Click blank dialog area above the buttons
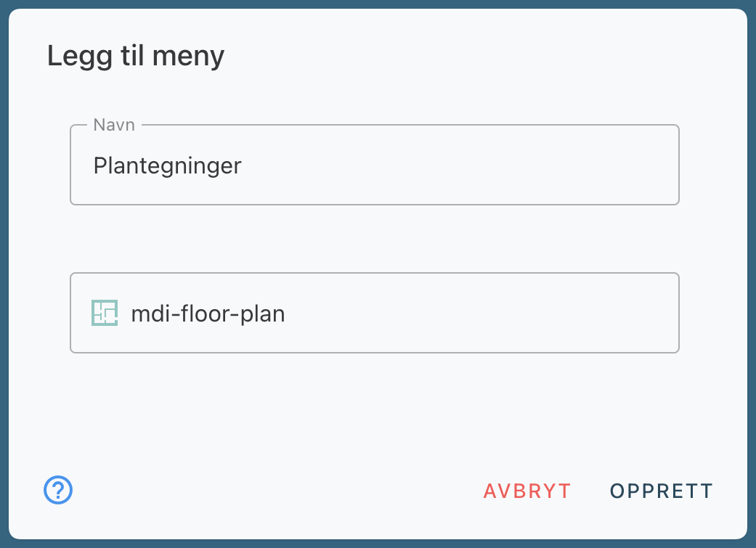Image resolution: width=756 pixels, height=548 pixels. click(374, 414)
